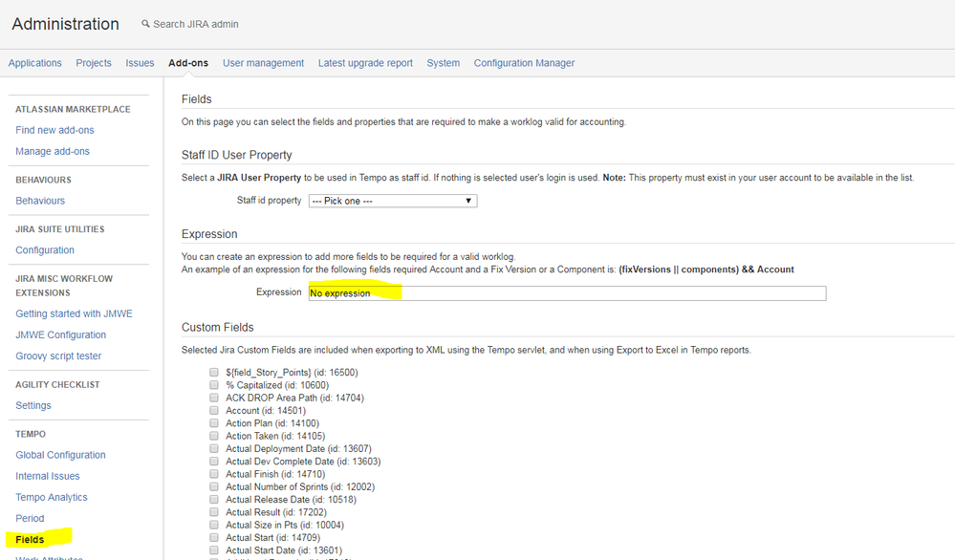The width and height of the screenshot is (955, 560).
Task: Open Groovy script tester link
Action: (58, 356)
